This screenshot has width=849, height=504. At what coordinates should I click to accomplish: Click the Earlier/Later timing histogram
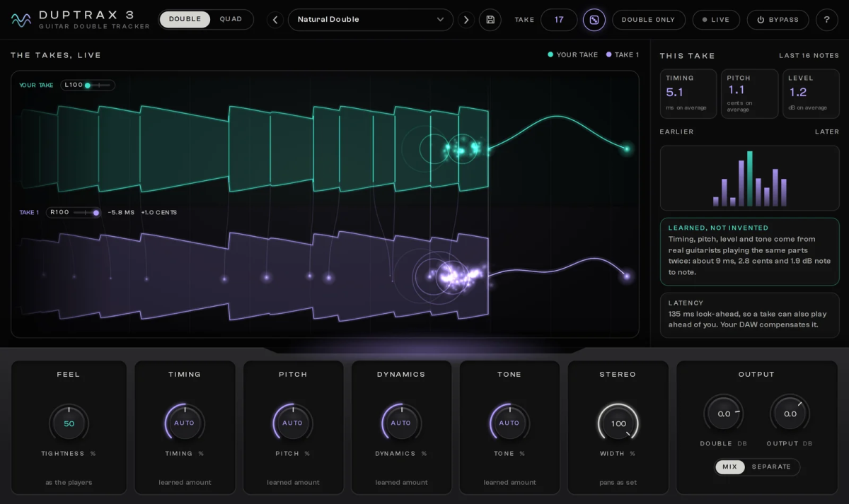[750, 178]
